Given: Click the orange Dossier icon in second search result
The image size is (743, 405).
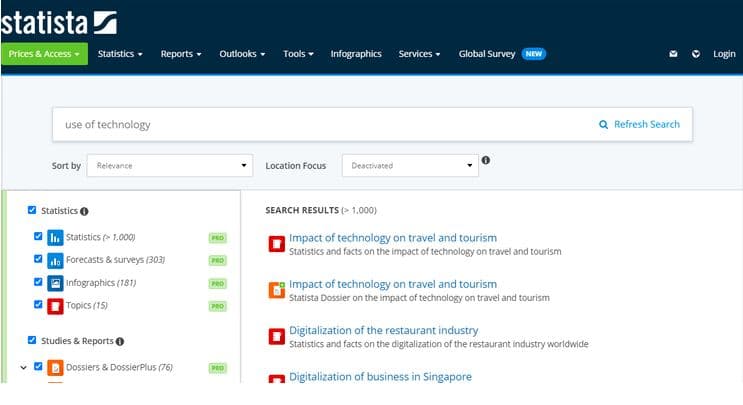Looking at the screenshot, I should [x=277, y=291].
